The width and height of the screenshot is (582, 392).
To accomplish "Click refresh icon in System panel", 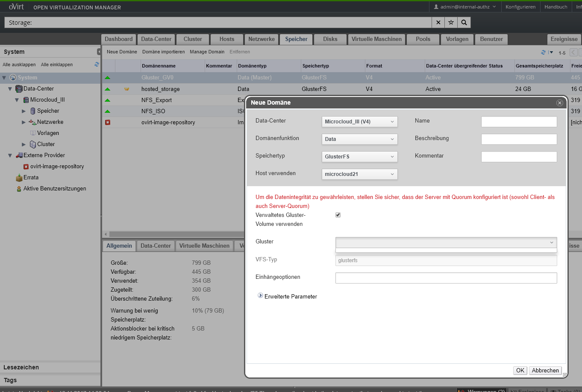I will pyautogui.click(x=97, y=64).
